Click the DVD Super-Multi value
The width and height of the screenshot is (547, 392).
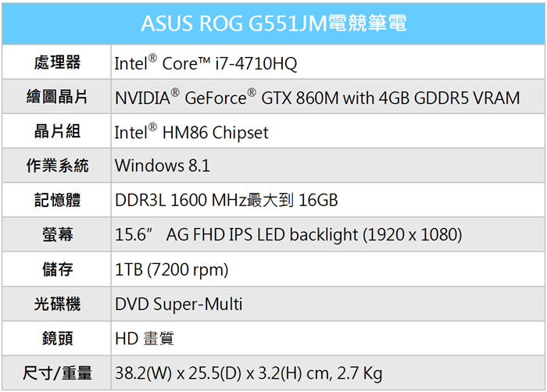tap(179, 304)
